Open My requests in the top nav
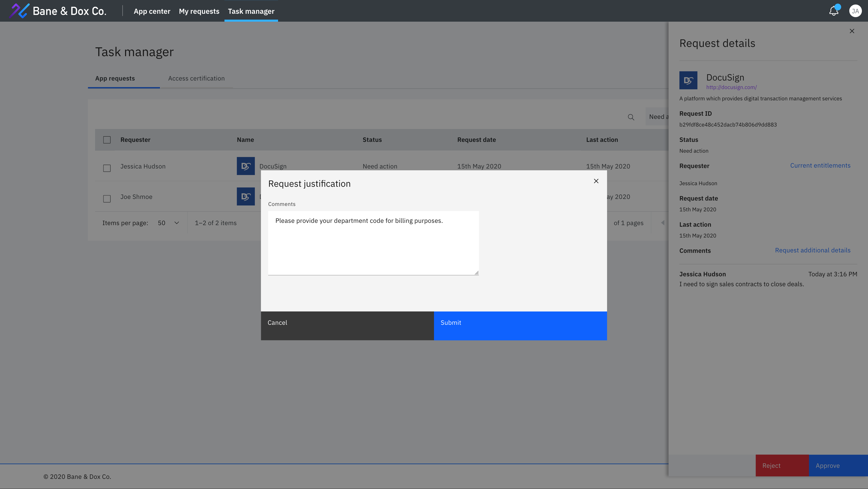This screenshot has width=868, height=489. tap(199, 11)
